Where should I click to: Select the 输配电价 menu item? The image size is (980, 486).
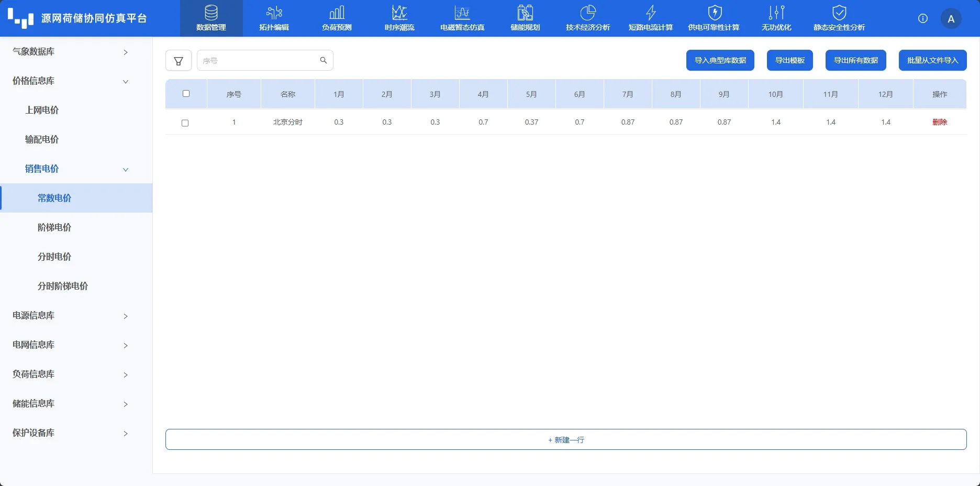pyautogui.click(x=76, y=139)
